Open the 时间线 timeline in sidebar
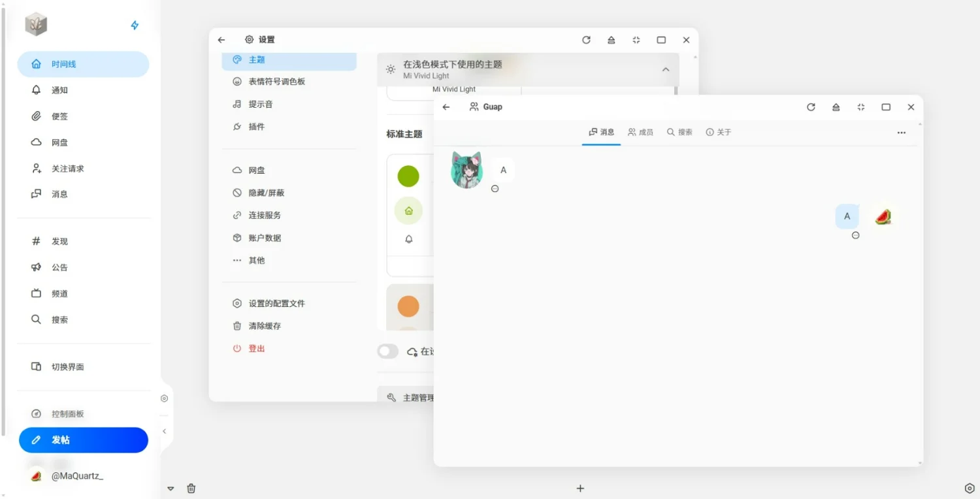 point(83,64)
